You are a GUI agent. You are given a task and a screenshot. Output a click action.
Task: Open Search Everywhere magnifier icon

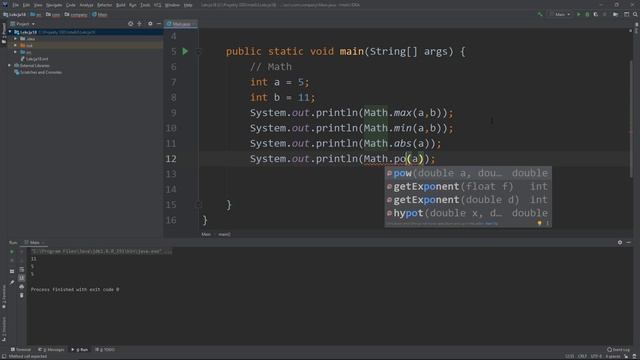(635, 14)
